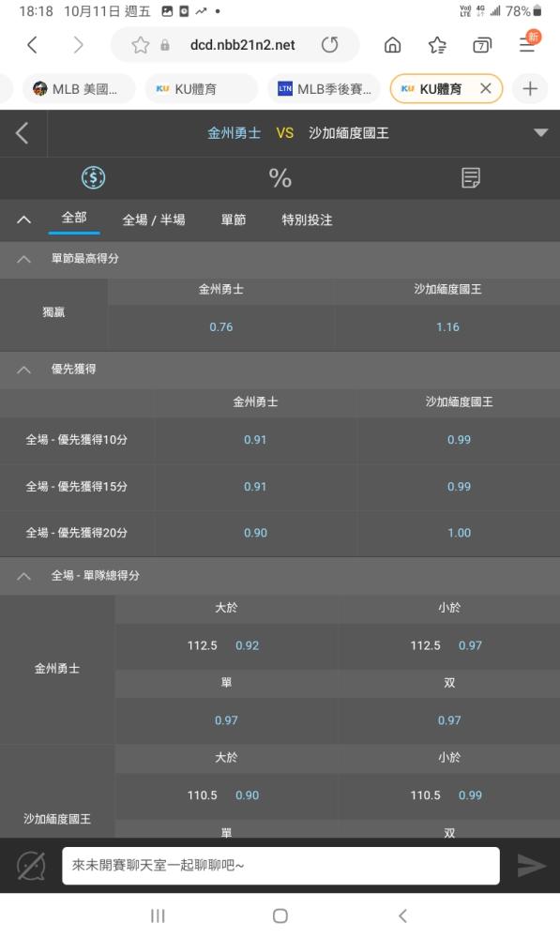Switch to the first KU體育 tab

[x=201, y=89]
